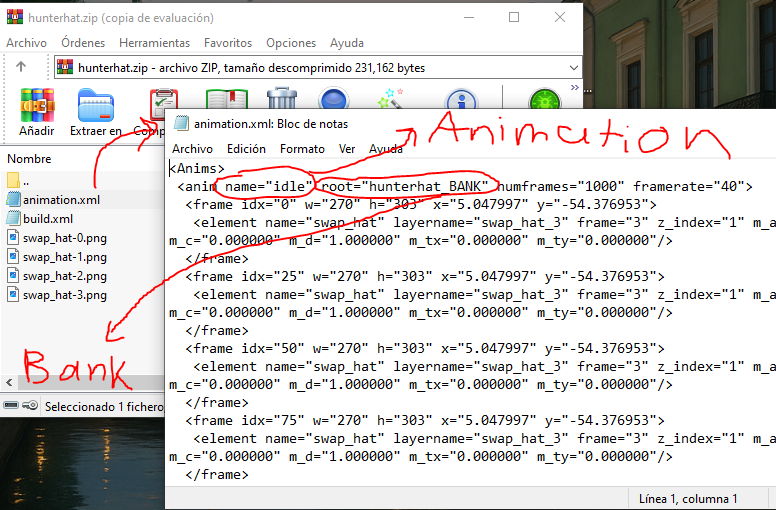This screenshot has height=510, width=776.
Task: Open the Favoritos menu
Action: click(x=228, y=43)
